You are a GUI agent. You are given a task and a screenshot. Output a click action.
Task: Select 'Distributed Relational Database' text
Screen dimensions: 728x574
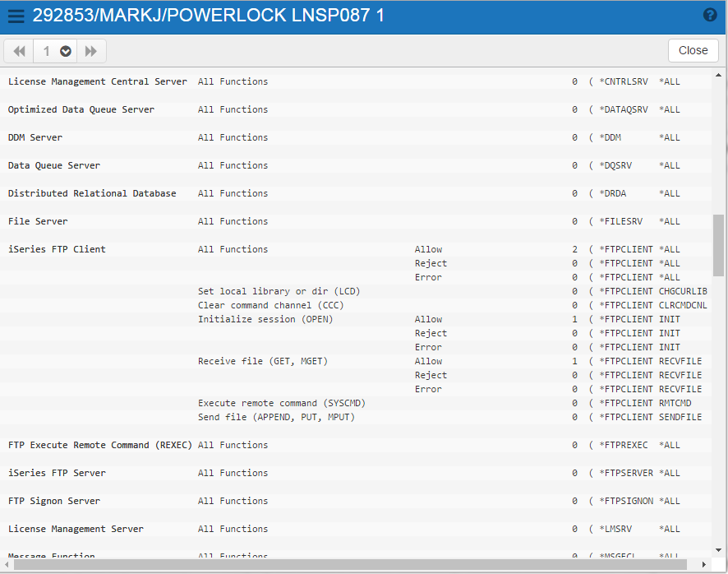point(92,193)
